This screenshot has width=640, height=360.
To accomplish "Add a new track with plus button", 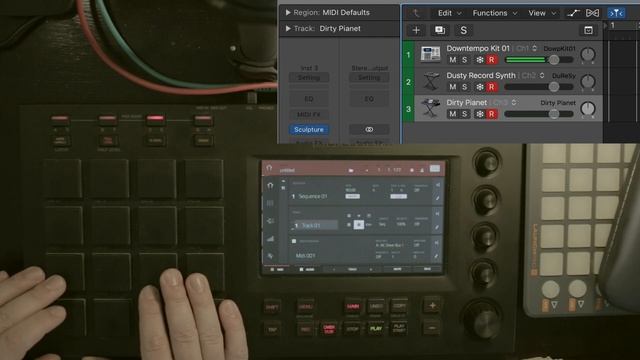I will (416, 30).
